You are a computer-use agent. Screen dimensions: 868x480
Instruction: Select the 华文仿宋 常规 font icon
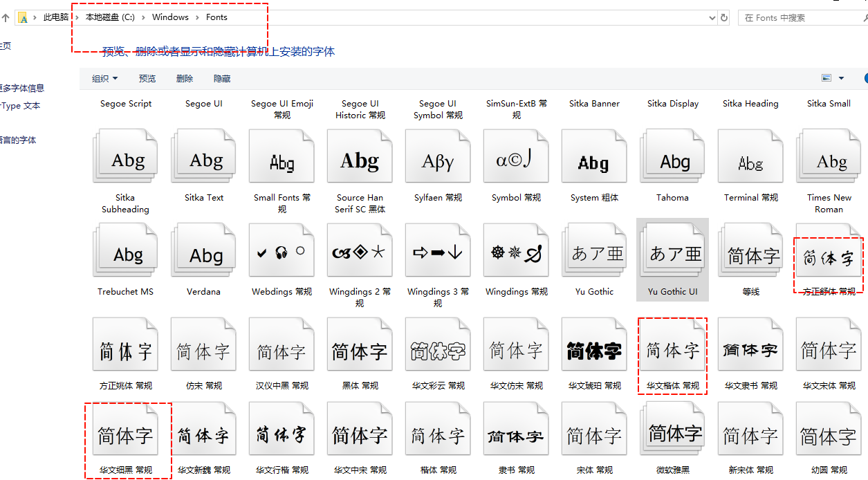coord(516,344)
